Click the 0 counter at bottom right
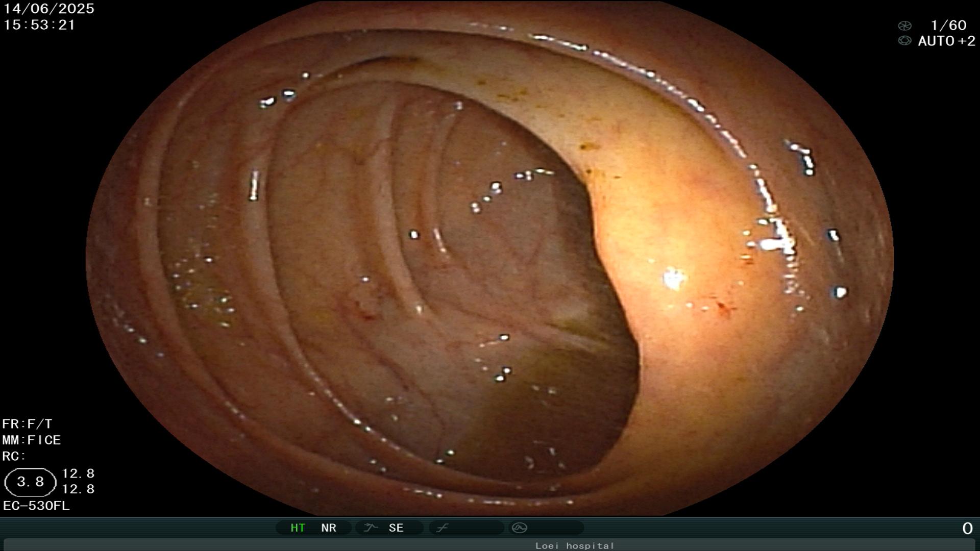Image resolution: width=980 pixels, height=551 pixels. (967, 529)
